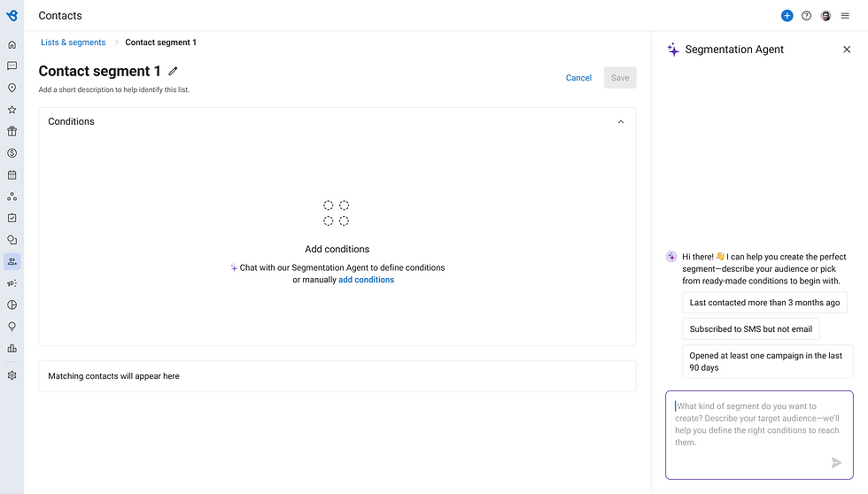Click the Cancel button
868x494 pixels.
point(578,77)
